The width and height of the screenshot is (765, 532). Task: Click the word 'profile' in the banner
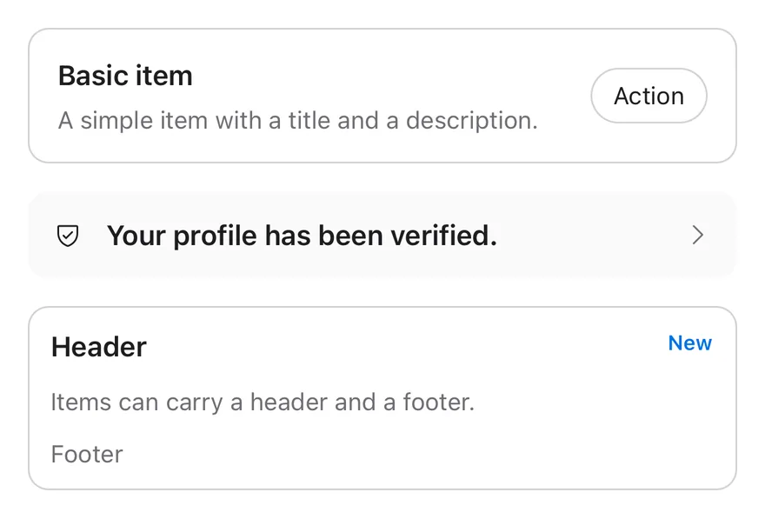[x=216, y=236]
